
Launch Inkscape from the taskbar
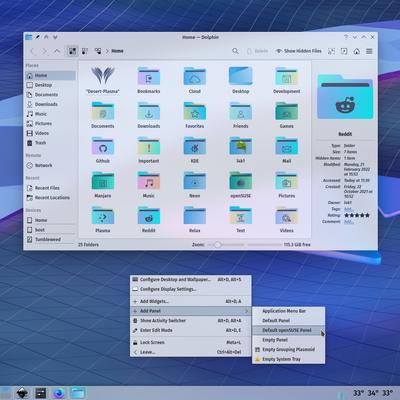(x=22, y=393)
